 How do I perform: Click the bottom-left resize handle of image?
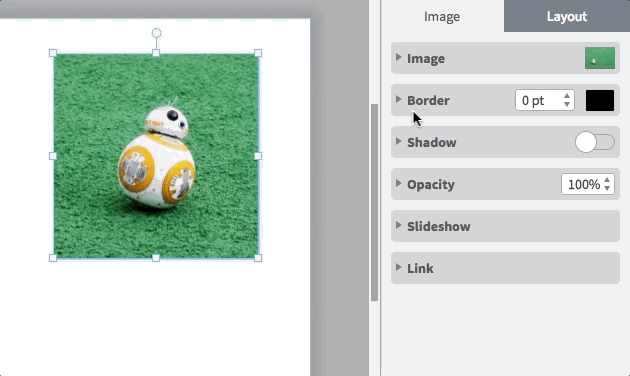(53, 258)
